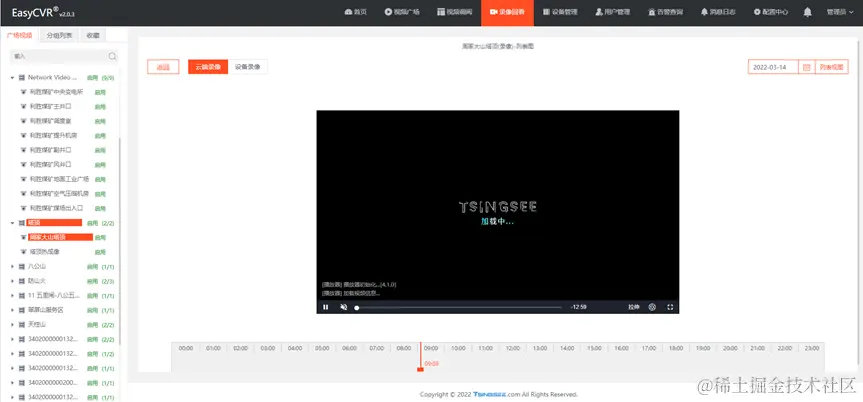
Task: Click the 返回 back button
Action: pos(163,67)
